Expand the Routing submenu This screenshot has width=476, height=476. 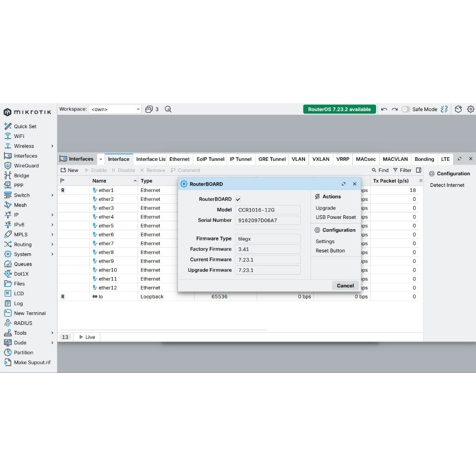tap(52, 245)
